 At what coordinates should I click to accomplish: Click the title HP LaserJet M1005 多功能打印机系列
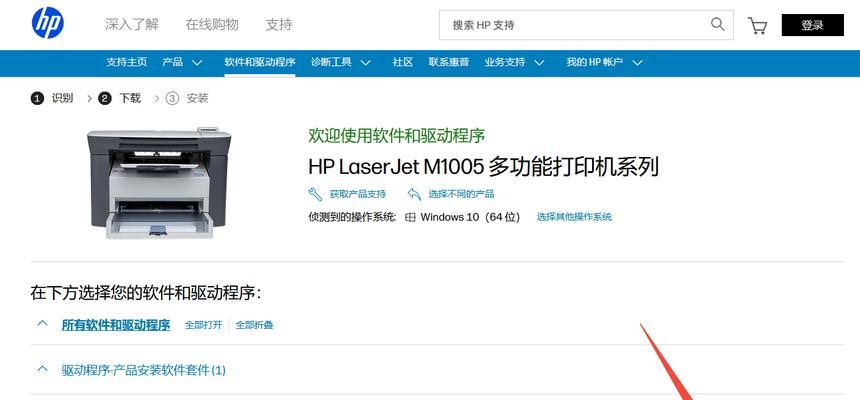pyautogui.click(x=483, y=167)
